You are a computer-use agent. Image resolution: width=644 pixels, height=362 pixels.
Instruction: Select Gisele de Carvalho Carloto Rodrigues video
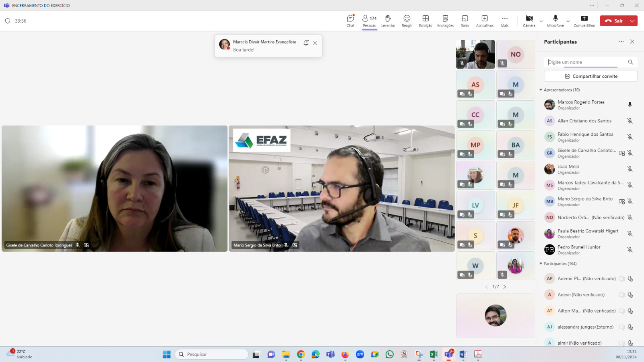point(115,188)
